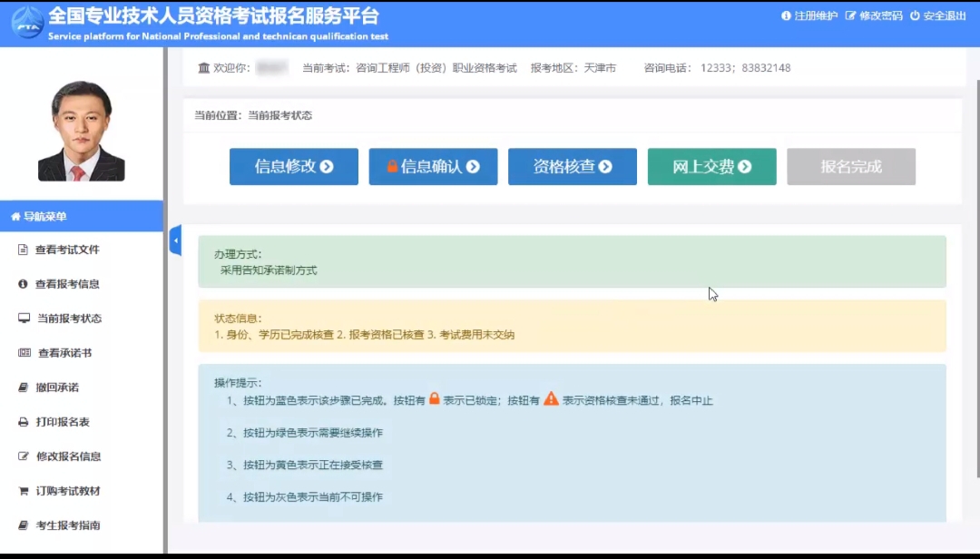Click the power icon beside 安全退出
Screen dimensions: 980x559
tap(915, 16)
